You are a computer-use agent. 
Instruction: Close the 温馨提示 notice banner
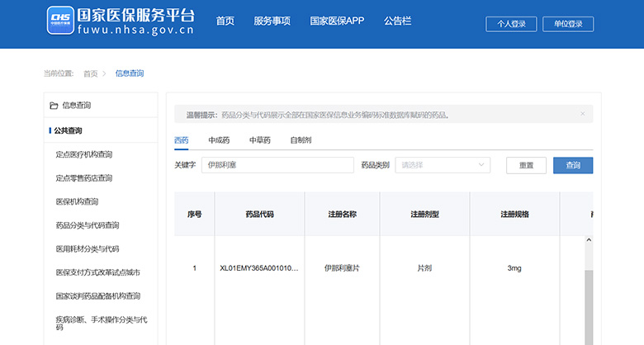[x=582, y=114]
